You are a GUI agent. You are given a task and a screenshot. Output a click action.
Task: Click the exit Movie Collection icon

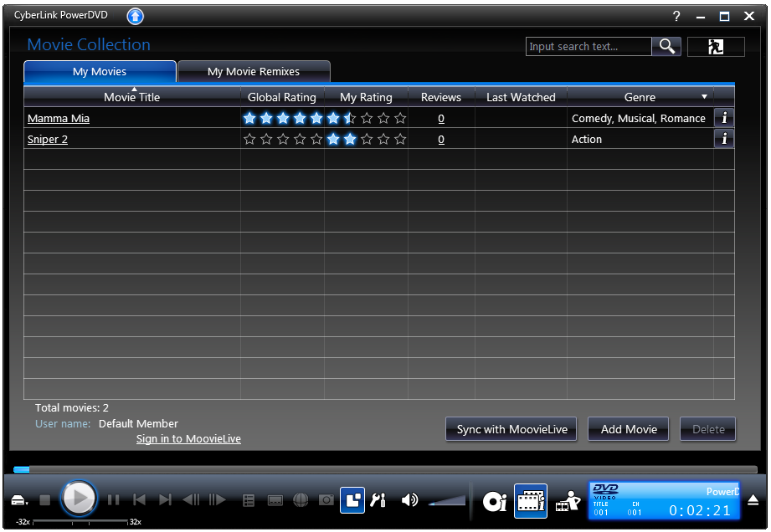[x=716, y=47]
